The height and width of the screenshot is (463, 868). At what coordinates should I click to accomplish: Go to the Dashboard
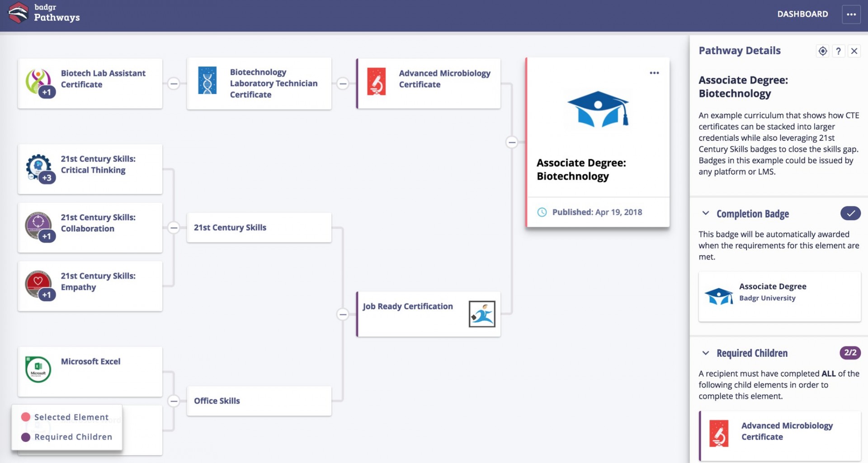(x=802, y=14)
